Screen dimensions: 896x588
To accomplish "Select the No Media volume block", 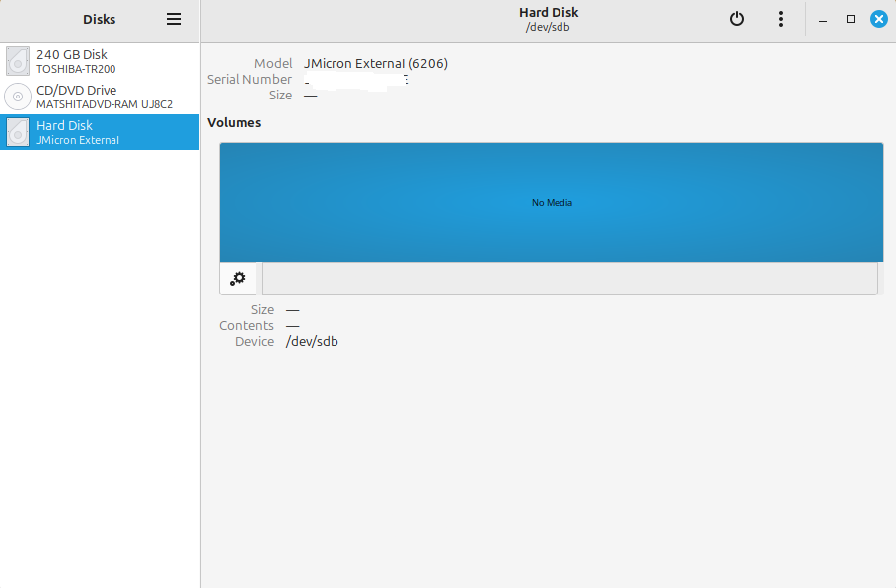I will pos(552,203).
